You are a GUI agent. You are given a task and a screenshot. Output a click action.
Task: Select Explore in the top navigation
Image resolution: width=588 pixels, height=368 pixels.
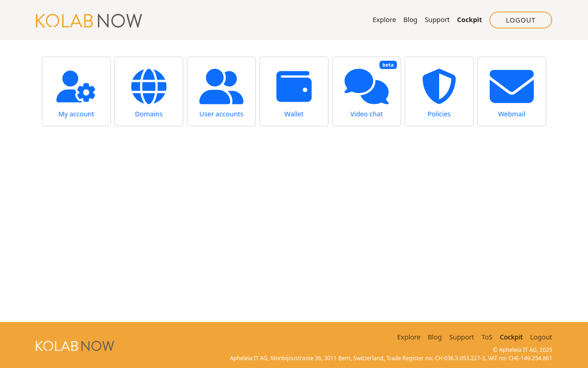384,19
